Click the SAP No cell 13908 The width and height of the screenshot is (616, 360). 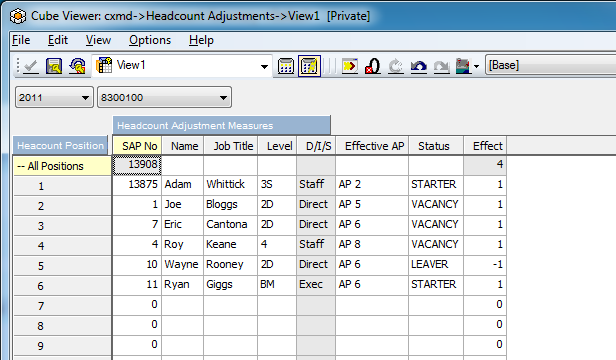[137, 165]
